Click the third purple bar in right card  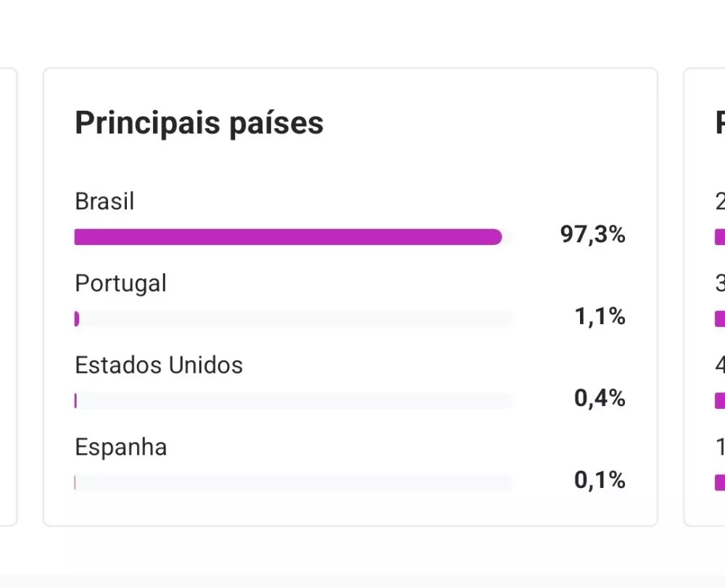click(719, 401)
